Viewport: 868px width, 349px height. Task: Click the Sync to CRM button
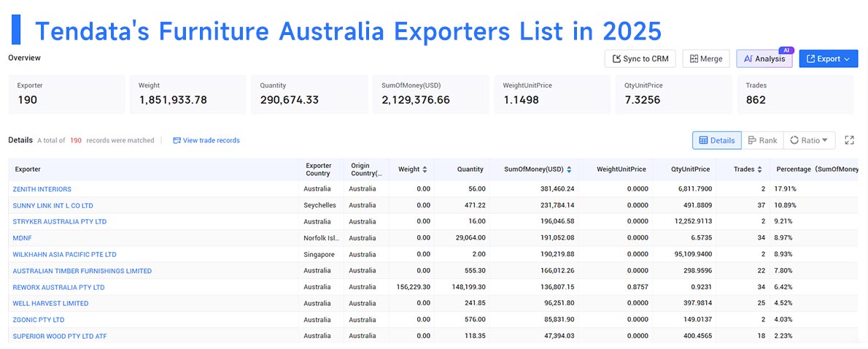(x=640, y=58)
